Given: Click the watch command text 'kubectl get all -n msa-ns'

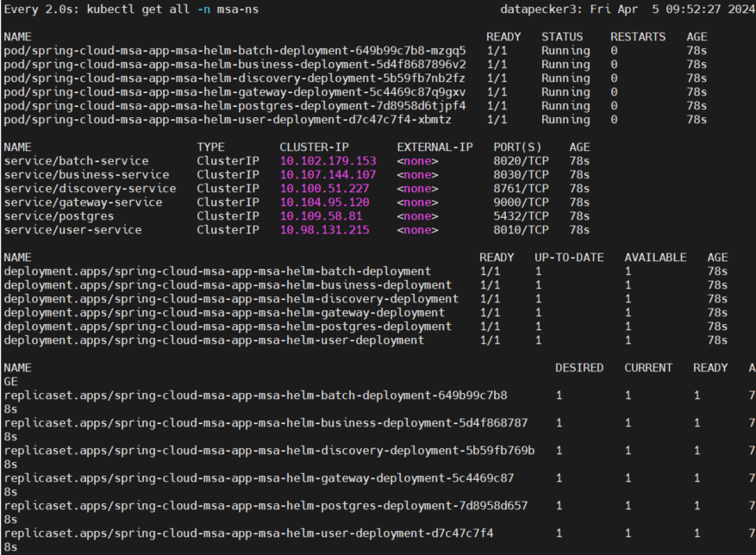Looking at the screenshot, I should tap(172, 9).
